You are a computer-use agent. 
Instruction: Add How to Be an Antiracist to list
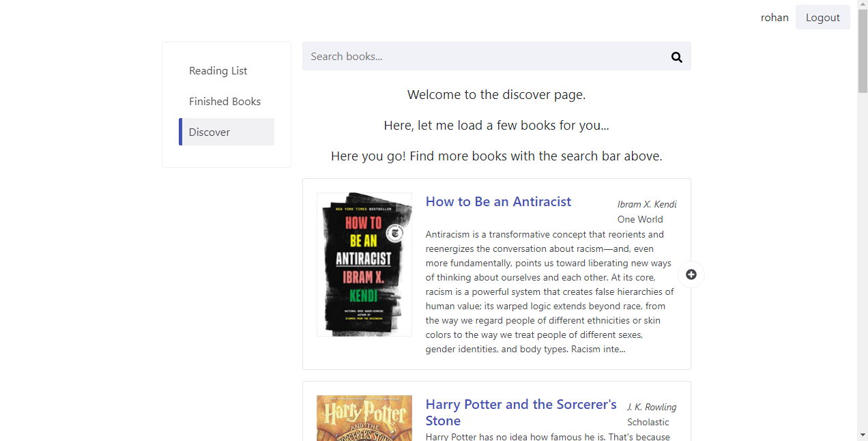point(691,274)
